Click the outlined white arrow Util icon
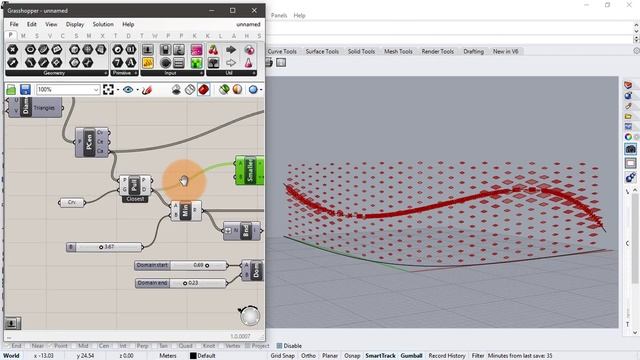The width and height of the screenshot is (640, 360). tap(231, 63)
